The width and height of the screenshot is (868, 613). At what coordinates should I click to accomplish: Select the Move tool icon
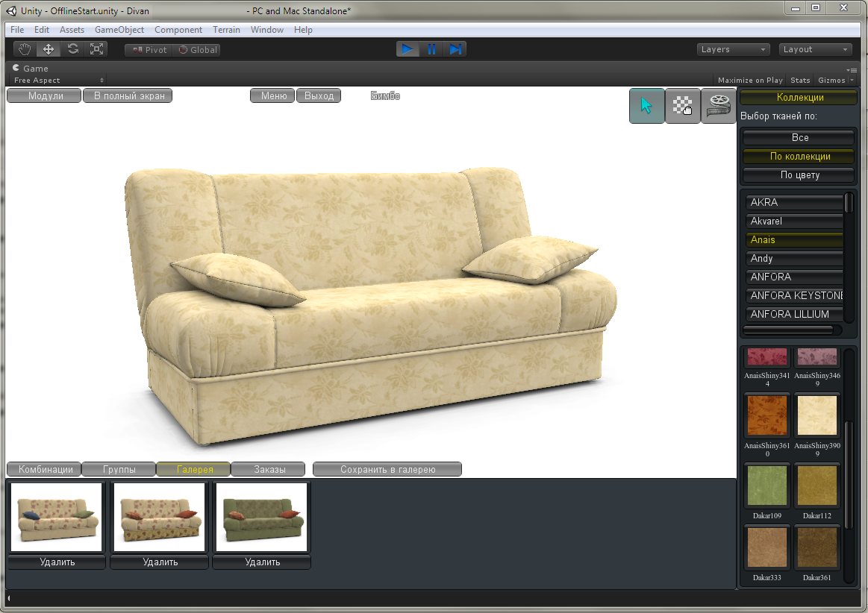[49, 49]
